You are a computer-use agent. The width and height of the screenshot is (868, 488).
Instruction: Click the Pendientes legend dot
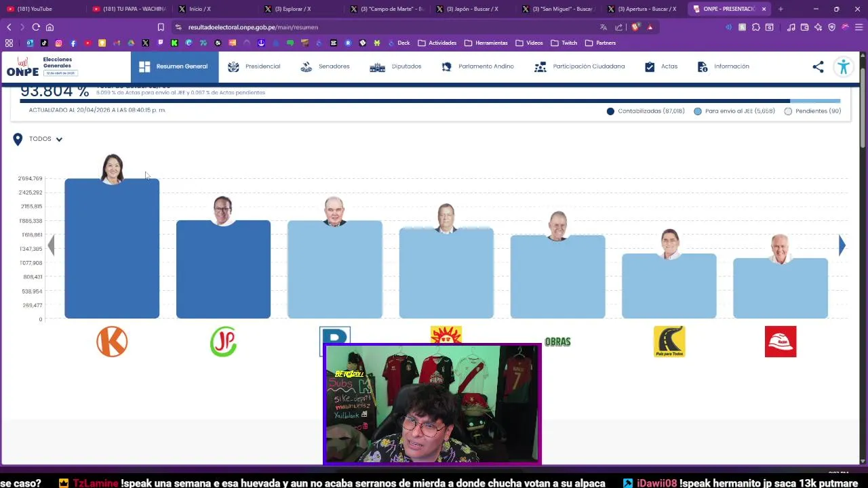(x=788, y=111)
